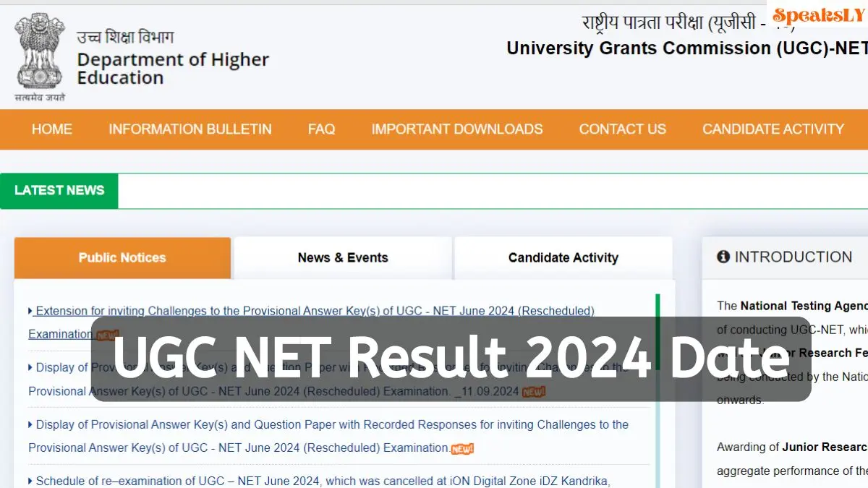Viewport: 868px width, 488px height.
Task: Go to IMPORTANT DOWNLOADS in the navbar
Action: [x=456, y=129]
